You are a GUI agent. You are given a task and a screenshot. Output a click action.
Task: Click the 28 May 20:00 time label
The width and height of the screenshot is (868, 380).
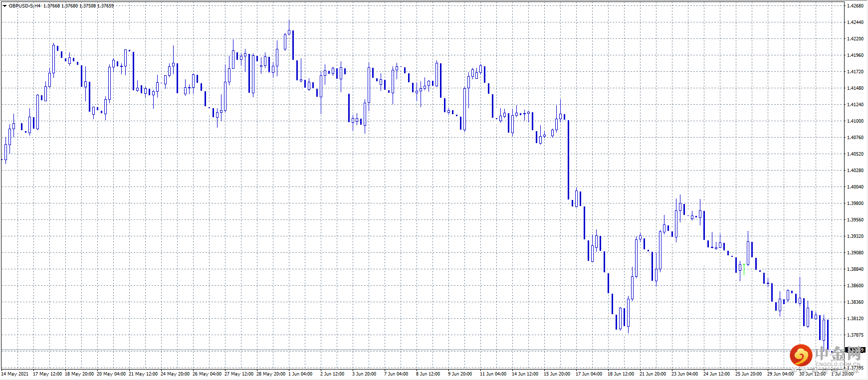click(271, 374)
